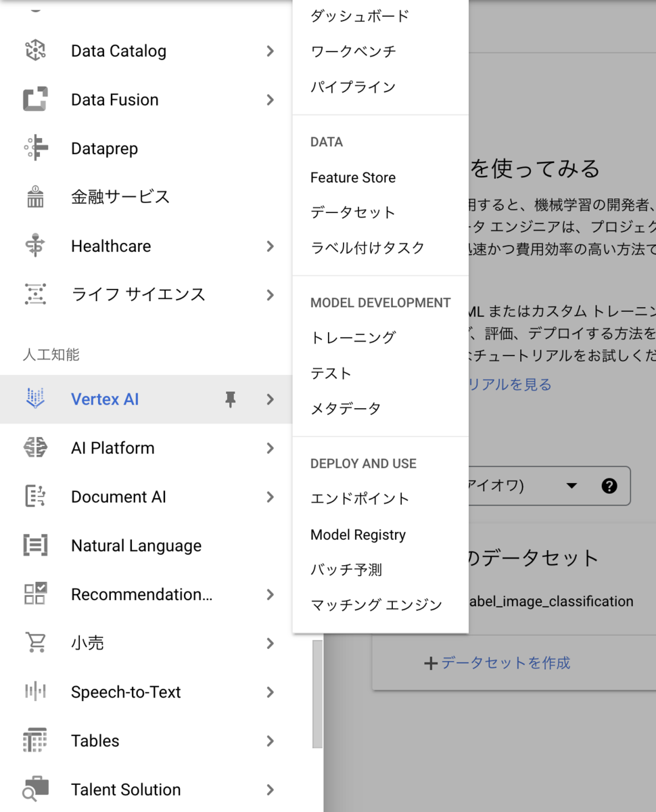Expand the Healthcare submenu chevron
The image size is (656, 812).
[270, 246]
